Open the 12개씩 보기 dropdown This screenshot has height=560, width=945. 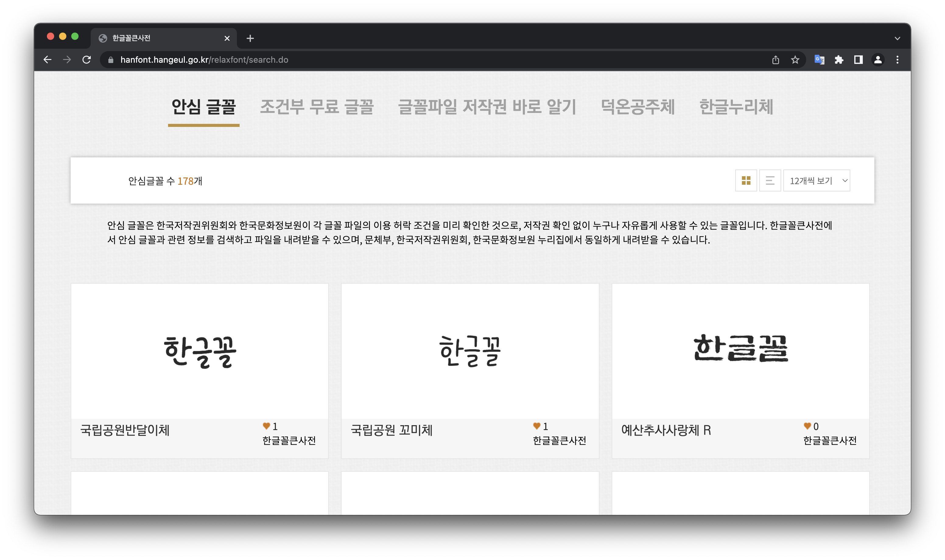(x=816, y=180)
